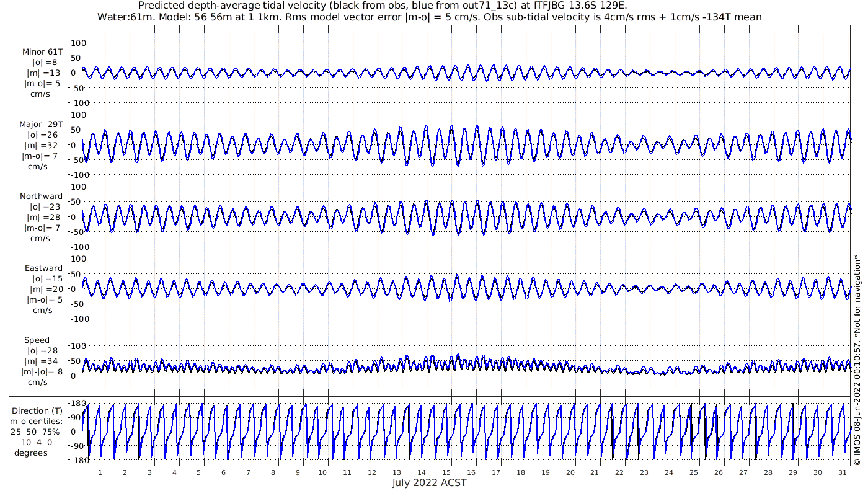Click the 100 tick of the Minor panel
The height and width of the screenshot is (496, 868).
tap(79, 43)
